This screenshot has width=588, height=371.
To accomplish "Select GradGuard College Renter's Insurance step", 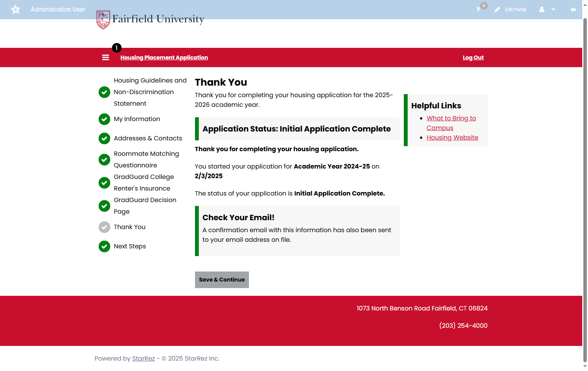I will 144,183.
